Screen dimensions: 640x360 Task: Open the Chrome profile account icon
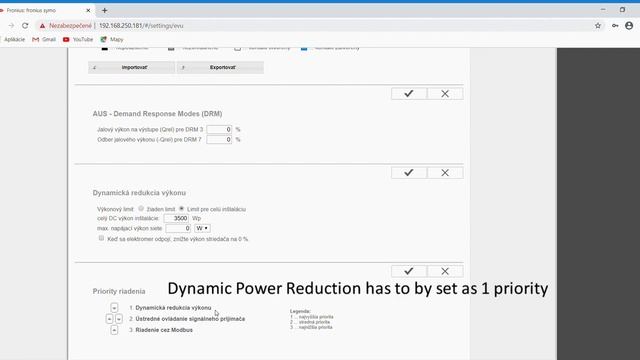629,26
